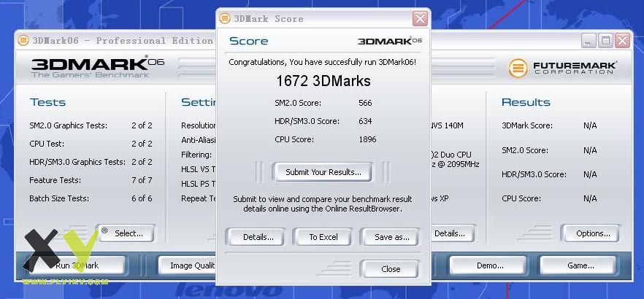Click the 3DMark06 logo in Score dialog

click(x=389, y=41)
